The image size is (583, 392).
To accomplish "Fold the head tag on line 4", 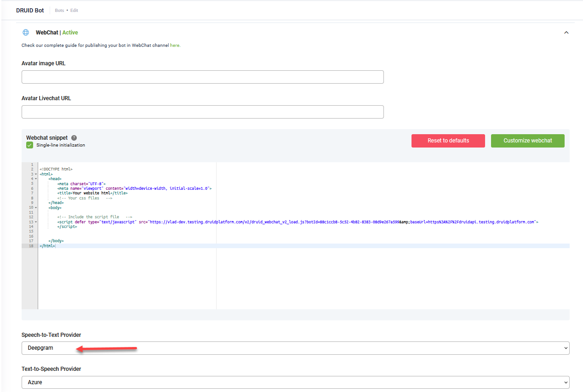I will tap(35, 179).
